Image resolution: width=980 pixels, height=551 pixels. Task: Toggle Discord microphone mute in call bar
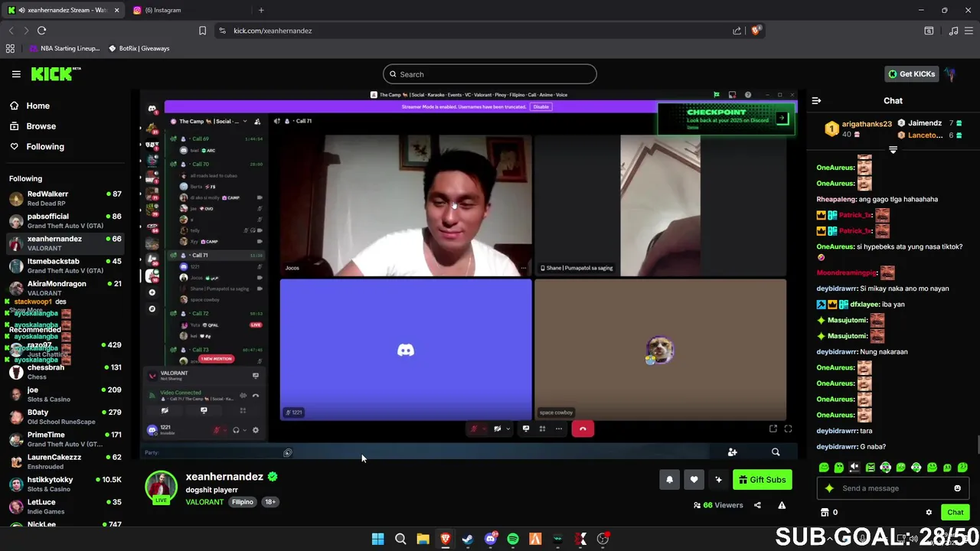pyautogui.click(x=473, y=429)
